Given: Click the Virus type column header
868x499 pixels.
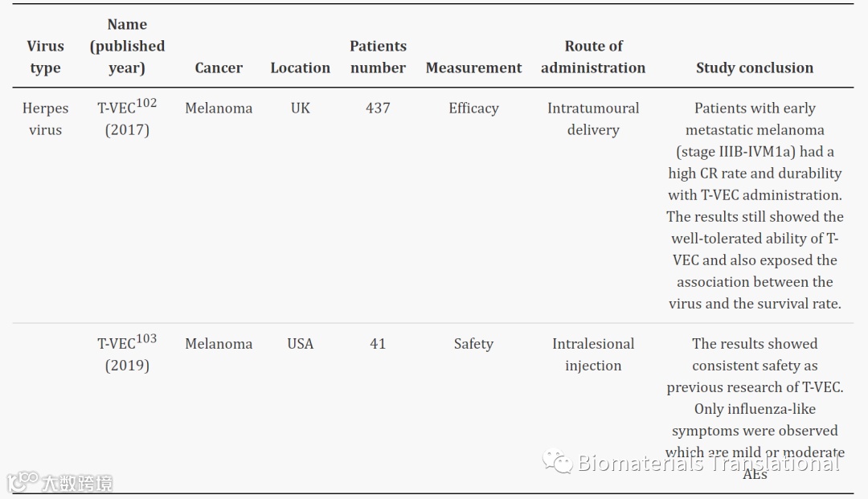Looking at the screenshot, I should 45,57.
